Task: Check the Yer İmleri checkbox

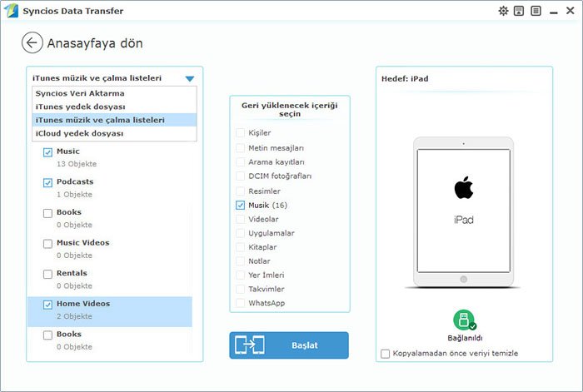Action: click(x=240, y=275)
